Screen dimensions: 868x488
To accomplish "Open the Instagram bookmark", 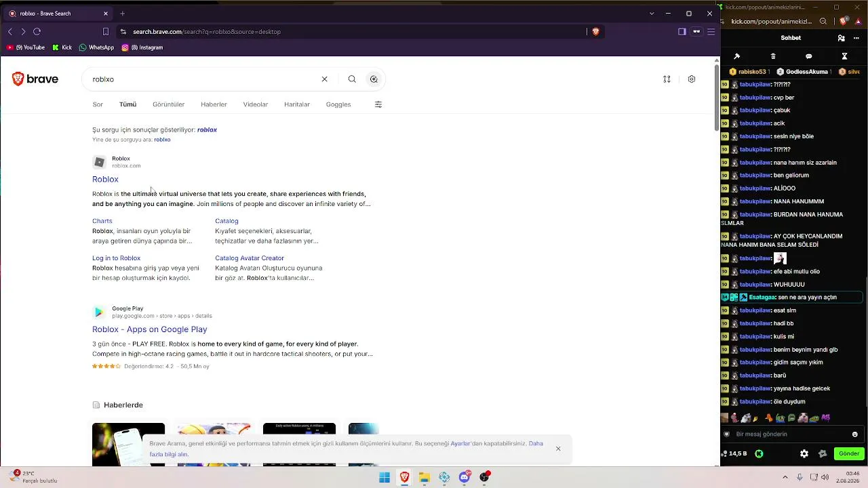I will (x=142, y=47).
